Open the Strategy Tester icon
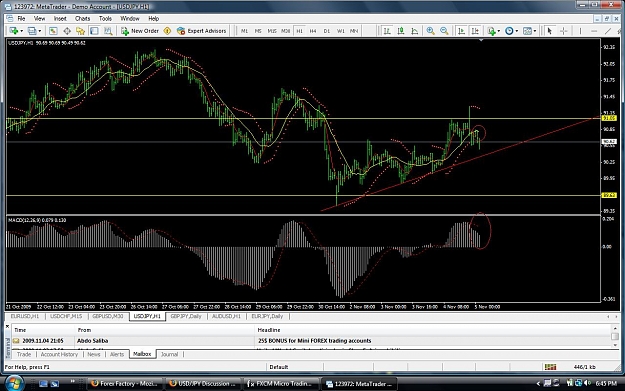 point(108,31)
